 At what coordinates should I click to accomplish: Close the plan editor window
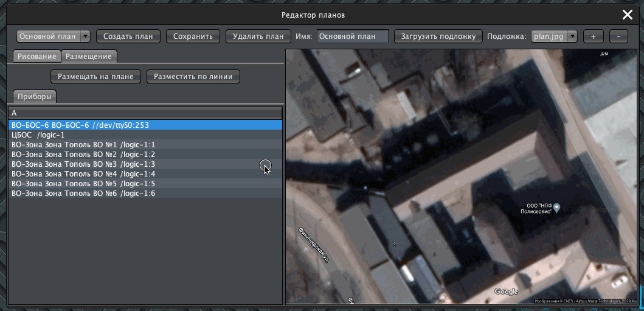[627, 15]
